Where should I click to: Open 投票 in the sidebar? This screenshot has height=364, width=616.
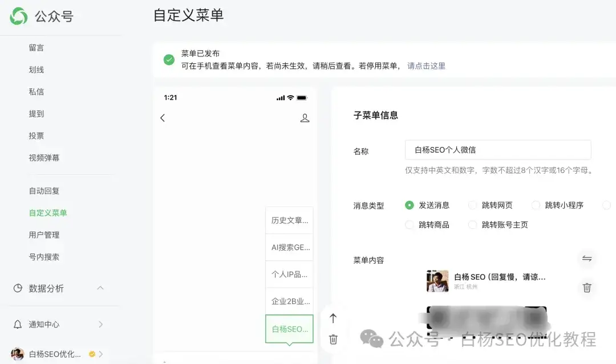36,136
